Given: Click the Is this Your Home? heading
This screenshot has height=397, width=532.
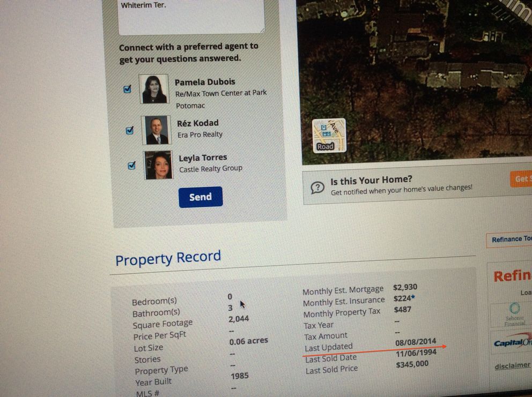Looking at the screenshot, I should (x=371, y=181).
